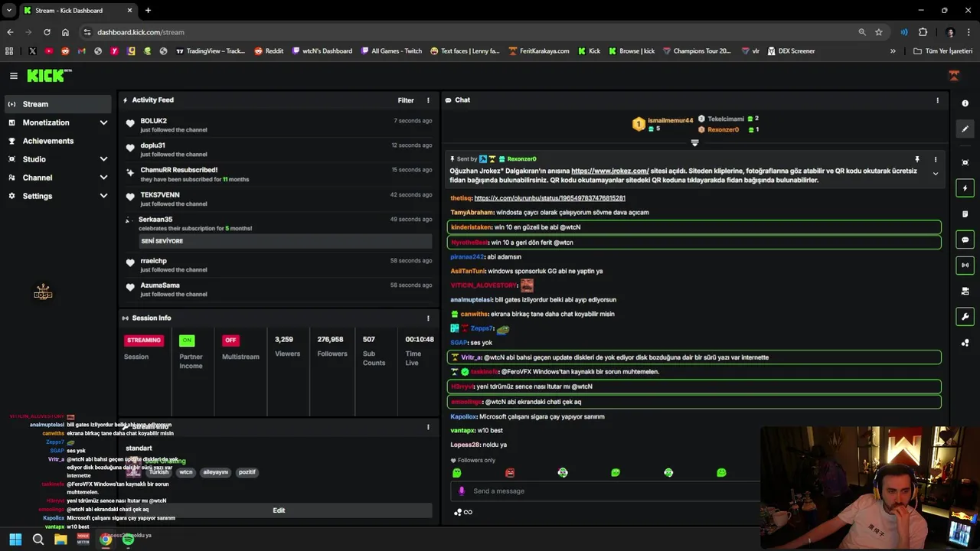Toggle the Partner Income ON switch

(187, 341)
